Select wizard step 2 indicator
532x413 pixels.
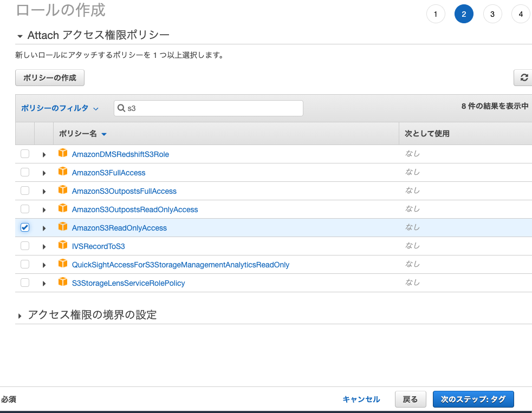[x=464, y=14]
